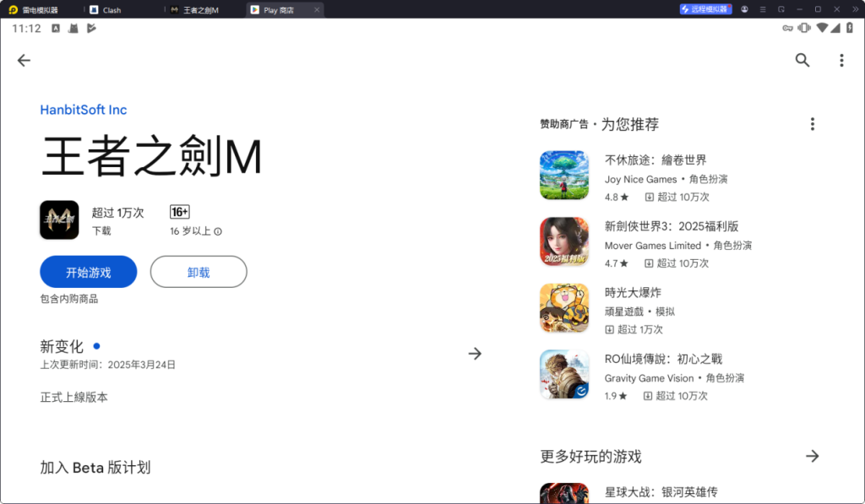This screenshot has width=865, height=504.
Task: Click the 加入 Beta 版计划 heading
Action: point(95,468)
